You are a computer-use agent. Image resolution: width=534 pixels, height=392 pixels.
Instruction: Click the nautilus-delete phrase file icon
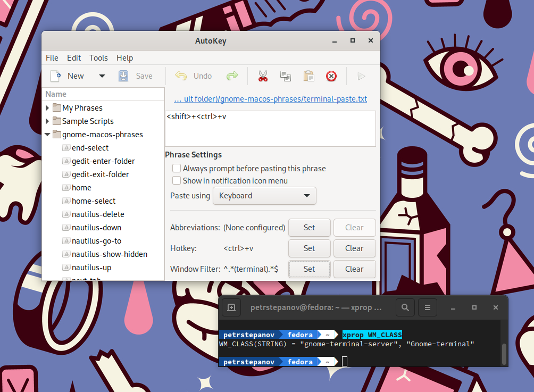pos(66,214)
